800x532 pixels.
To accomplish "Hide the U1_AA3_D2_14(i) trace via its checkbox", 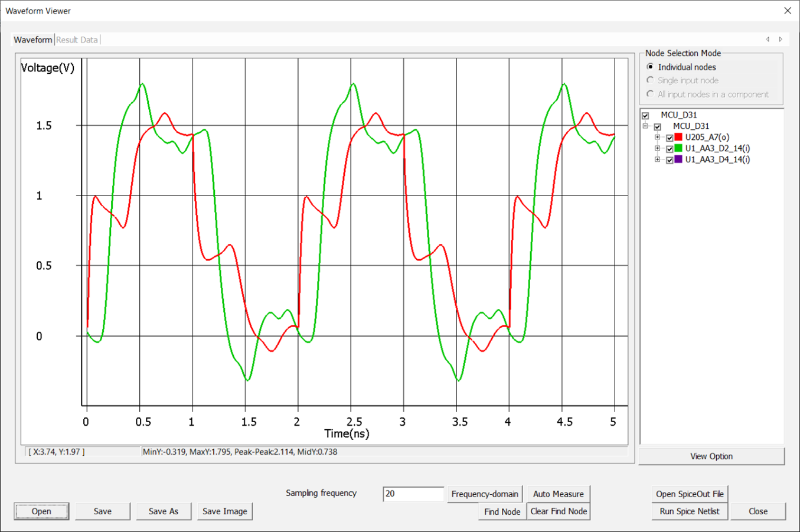I will coord(670,149).
